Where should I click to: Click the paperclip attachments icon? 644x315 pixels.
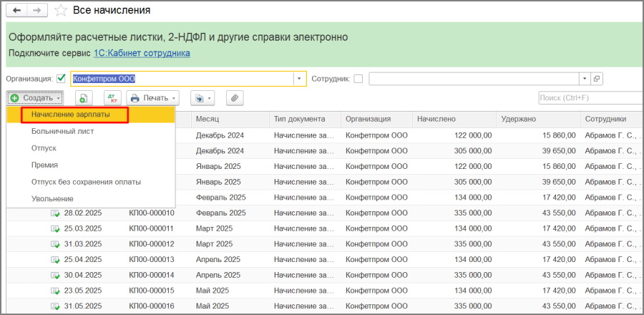point(235,98)
